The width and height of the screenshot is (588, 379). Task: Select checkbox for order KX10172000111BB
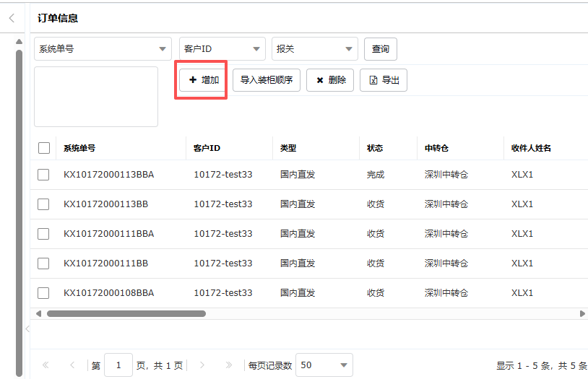43,263
